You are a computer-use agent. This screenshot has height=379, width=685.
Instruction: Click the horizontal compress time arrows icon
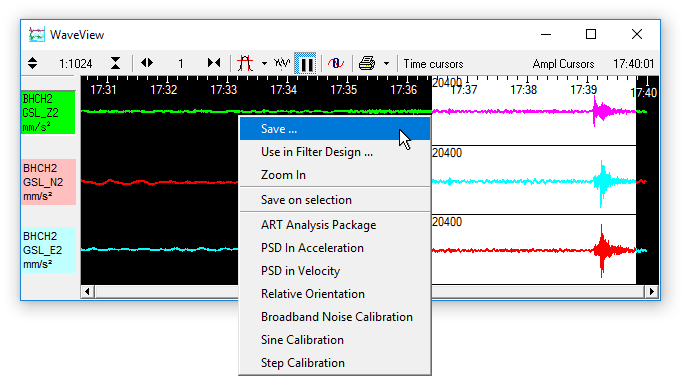[214, 63]
